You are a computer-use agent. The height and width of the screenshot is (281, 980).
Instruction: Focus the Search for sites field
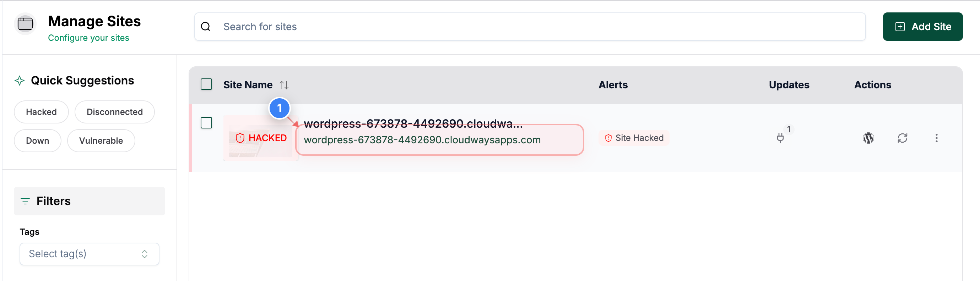pyautogui.click(x=530, y=27)
